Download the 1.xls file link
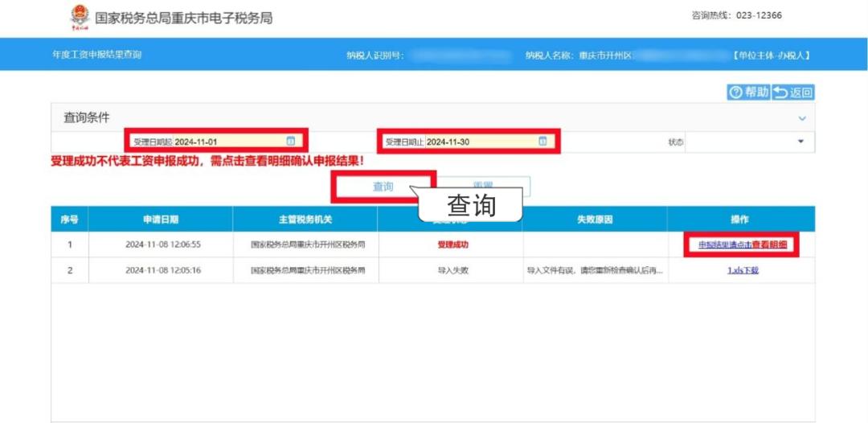Image resolution: width=868 pixels, height=423 pixels. [x=743, y=270]
